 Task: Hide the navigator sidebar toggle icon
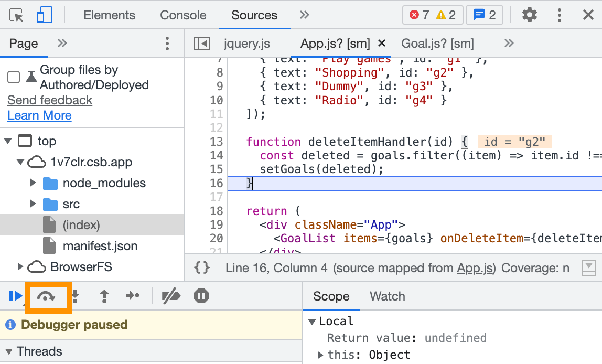[x=202, y=44]
